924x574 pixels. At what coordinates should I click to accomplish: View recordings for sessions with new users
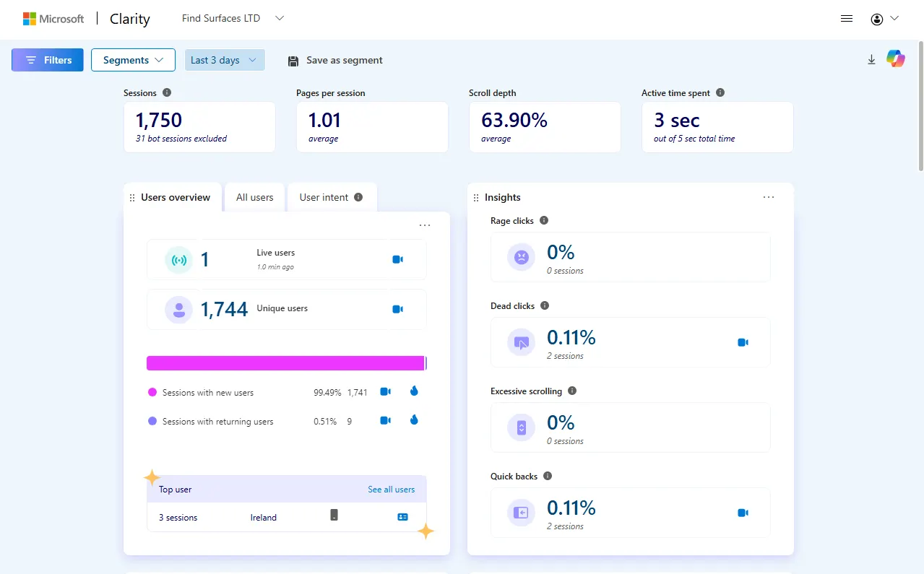(x=386, y=391)
